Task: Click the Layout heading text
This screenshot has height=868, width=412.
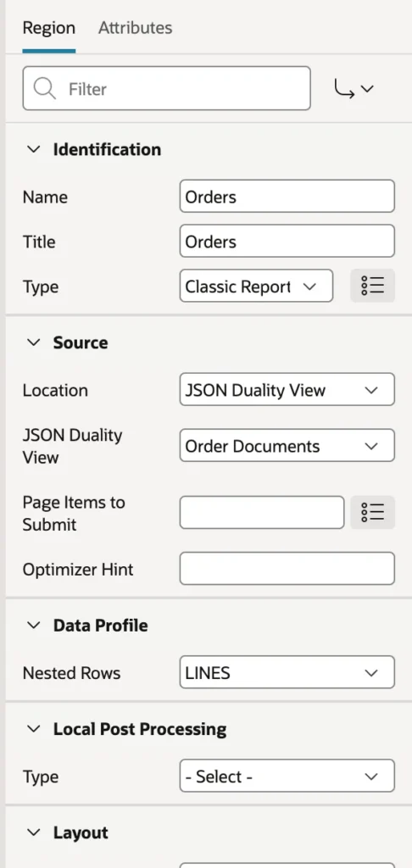Action: pyautogui.click(x=81, y=832)
